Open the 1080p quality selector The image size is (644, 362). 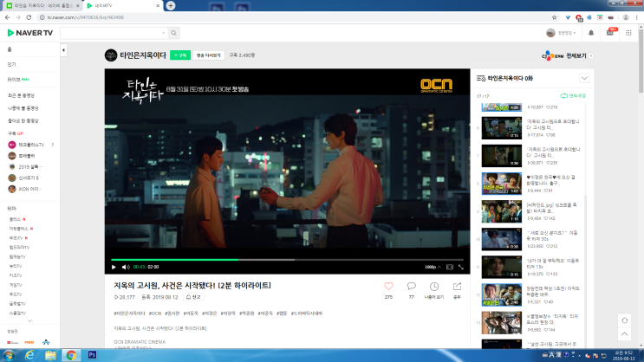click(433, 267)
